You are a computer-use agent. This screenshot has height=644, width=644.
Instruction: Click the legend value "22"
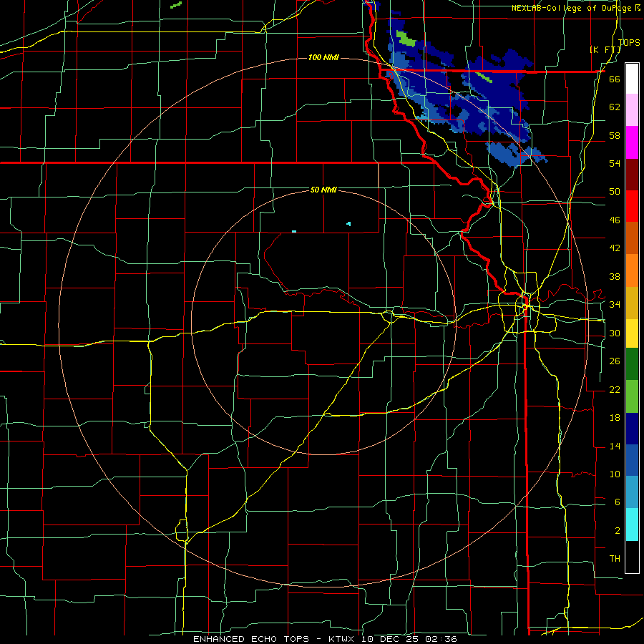615,389
